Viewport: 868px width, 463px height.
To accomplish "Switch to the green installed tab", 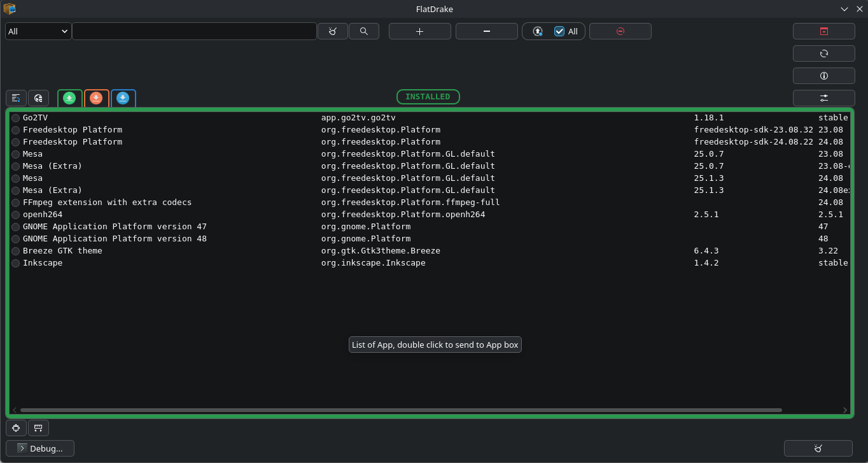I will pos(70,98).
